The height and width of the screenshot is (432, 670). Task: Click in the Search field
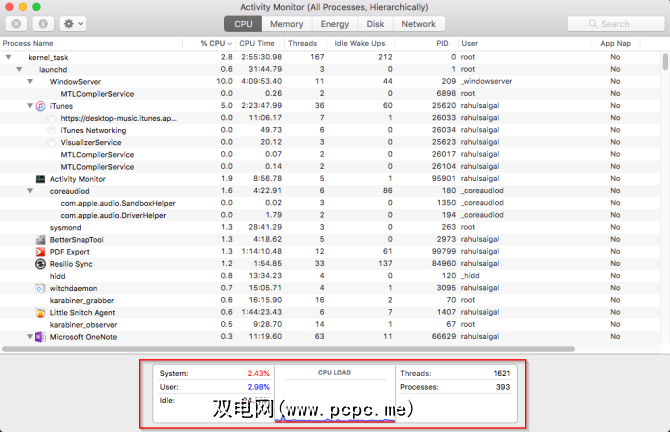615,24
